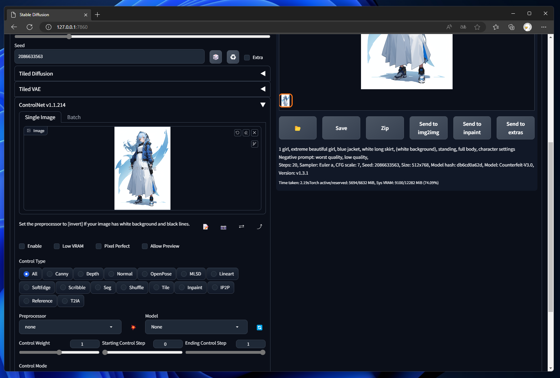Click the Save button
The width and height of the screenshot is (560, 378).
(341, 128)
